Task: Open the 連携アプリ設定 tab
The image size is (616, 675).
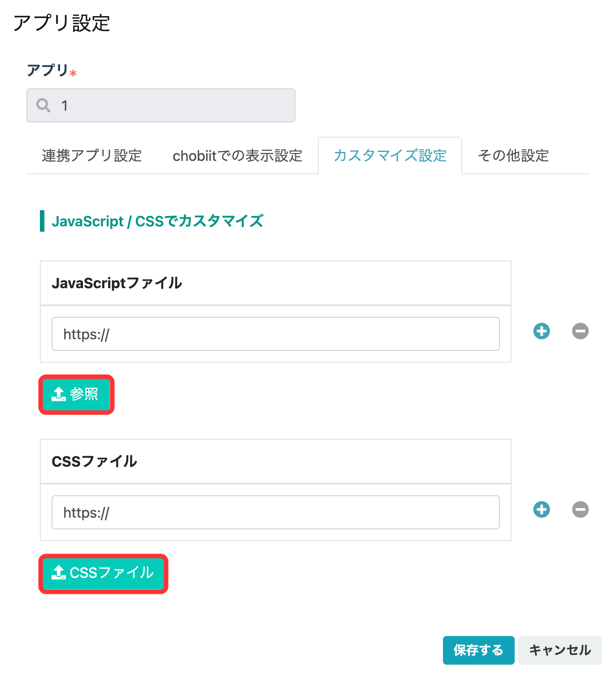Action: pyautogui.click(x=92, y=156)
